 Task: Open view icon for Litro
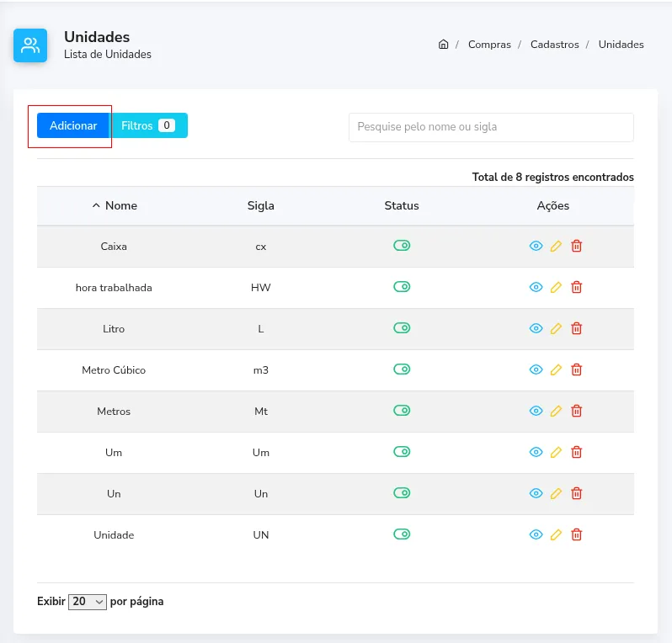[536, 328]
